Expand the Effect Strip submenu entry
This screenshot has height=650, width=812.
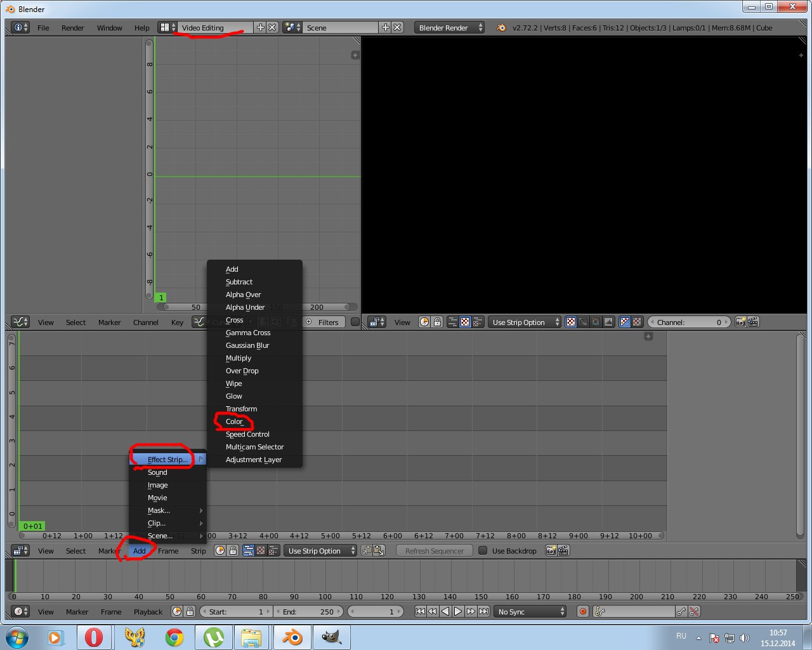(168, 460)
